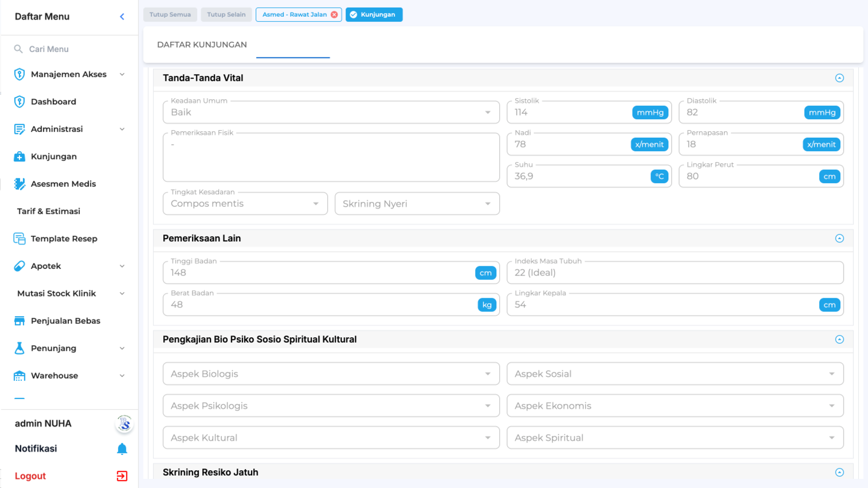The image size is (868, 488).
Task: Click the Warehouse building icon
Action: click(20, 375)
